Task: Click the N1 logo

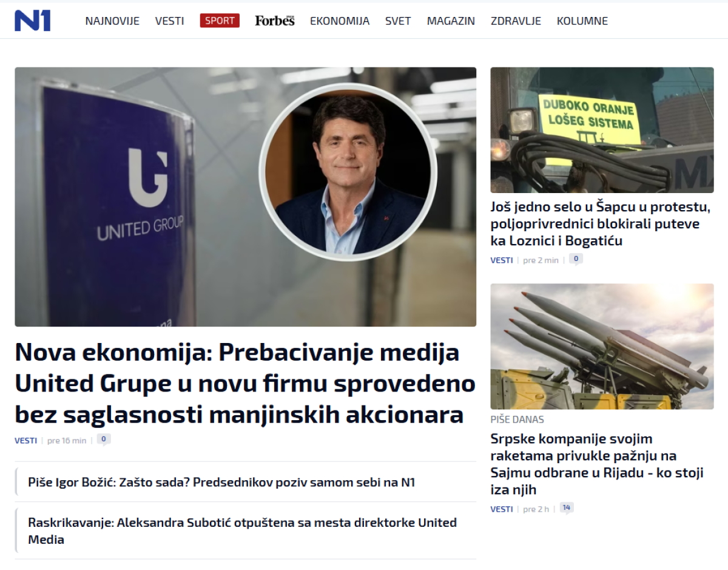Action: 33,21
